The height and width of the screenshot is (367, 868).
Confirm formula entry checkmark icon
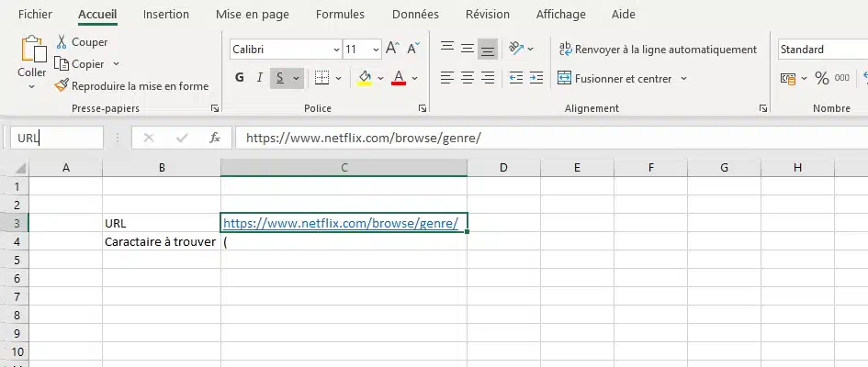[182, 138]
